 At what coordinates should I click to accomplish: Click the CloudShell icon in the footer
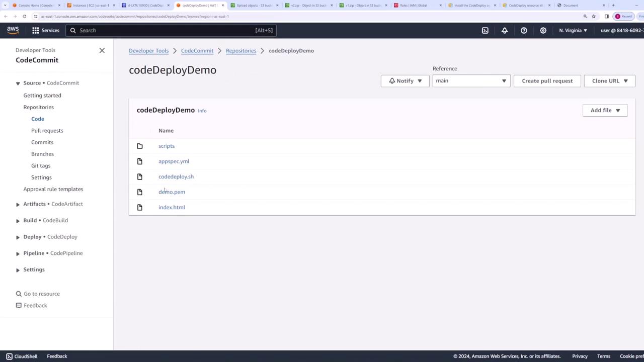[9, 356]
